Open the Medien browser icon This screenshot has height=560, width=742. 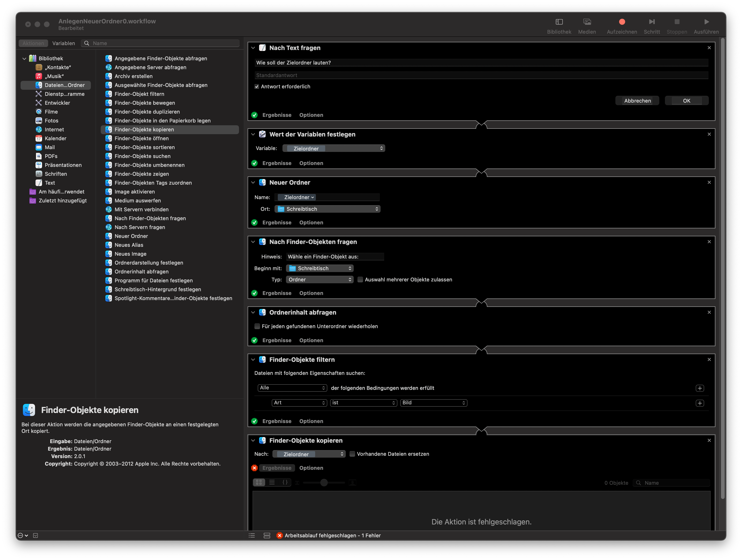(587, 22)
